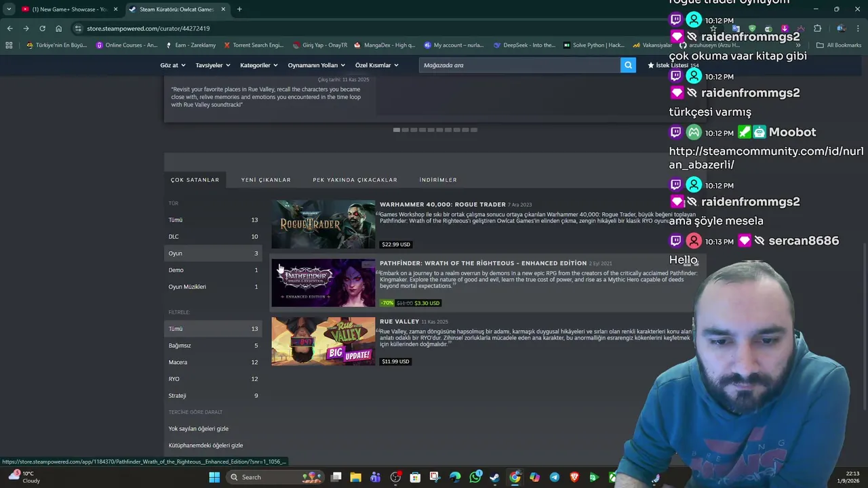Reload the Steam curator page
868x488 pixels.
pos(42,28)
